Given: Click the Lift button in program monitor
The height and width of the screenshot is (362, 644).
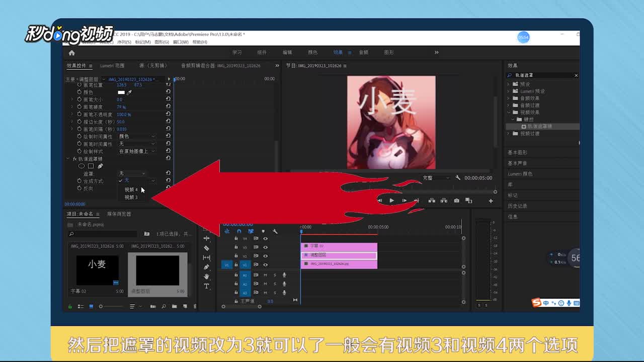Looking at the screenshot, I should click(x=432, y=201).
